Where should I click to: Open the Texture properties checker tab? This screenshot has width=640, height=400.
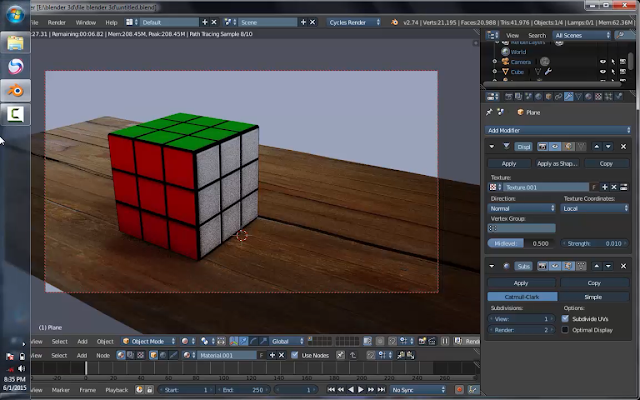[x=598, y=97]
